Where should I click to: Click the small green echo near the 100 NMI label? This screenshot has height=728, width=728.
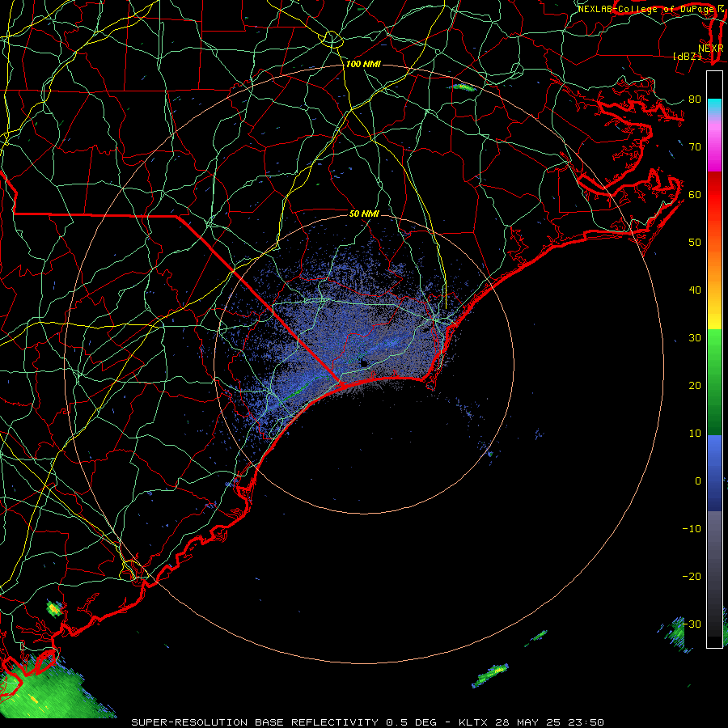[463, 87]
